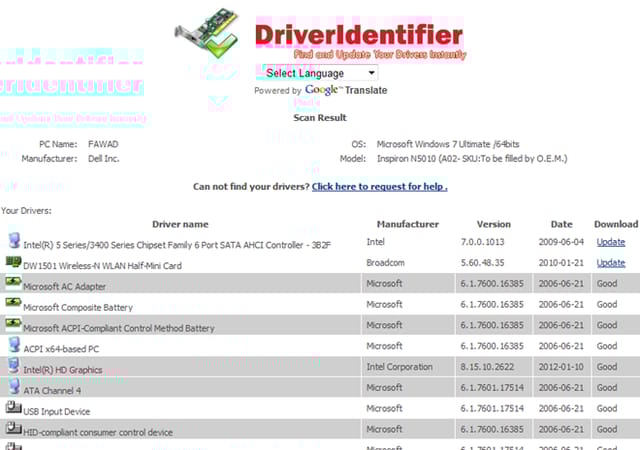Screen dimensions: 640x450
Task: Select Microsoft ACPI-Compliant Control Method Battery name
Action: pos(119,328)
